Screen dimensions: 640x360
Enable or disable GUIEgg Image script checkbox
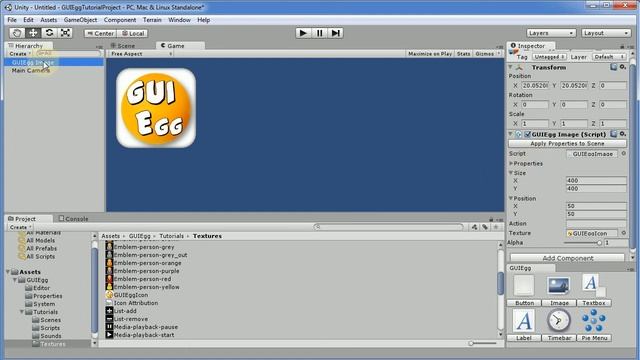click(x=527, y=134)
